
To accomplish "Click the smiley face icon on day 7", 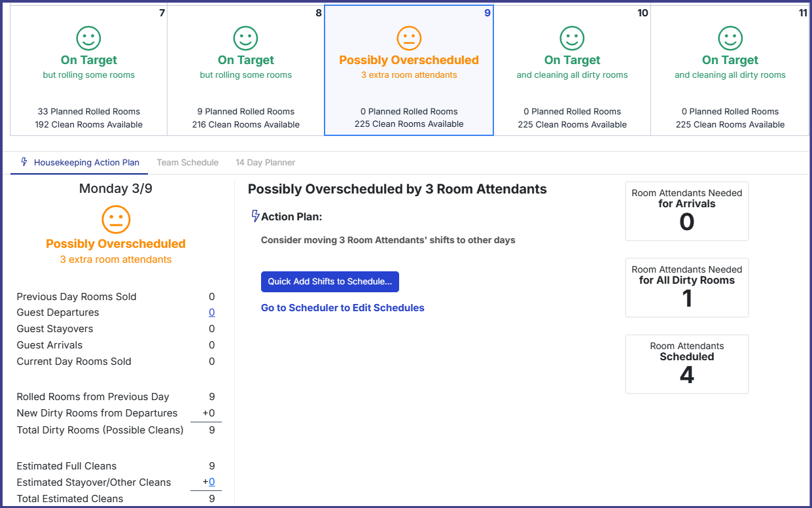I will (88, 38).
